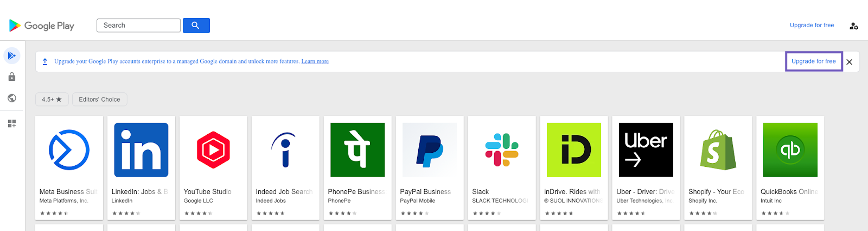The width and height of the screenshot is (868, 231).
Task: Open Shopify app icon
Action: 718,150
